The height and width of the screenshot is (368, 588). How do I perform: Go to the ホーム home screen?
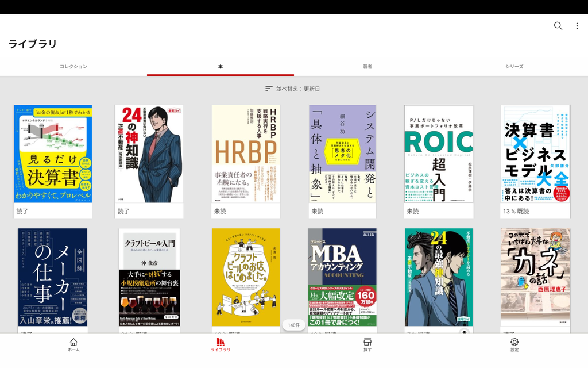point(73,345)
